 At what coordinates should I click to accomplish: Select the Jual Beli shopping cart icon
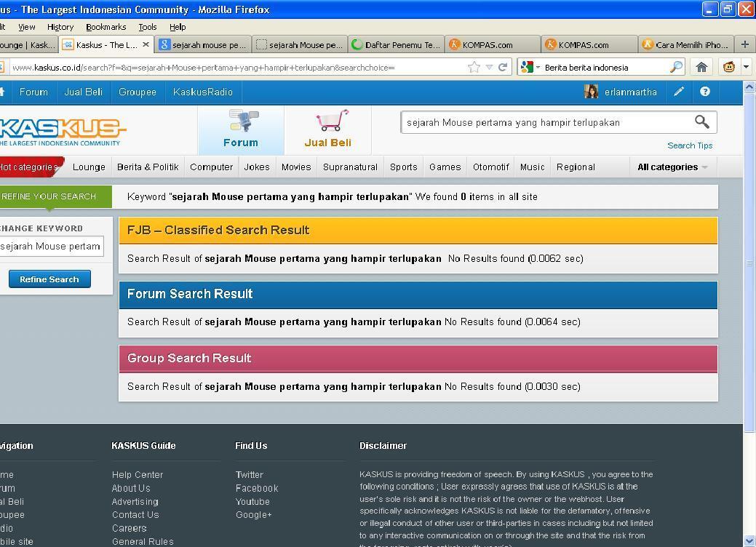point(332,121)
